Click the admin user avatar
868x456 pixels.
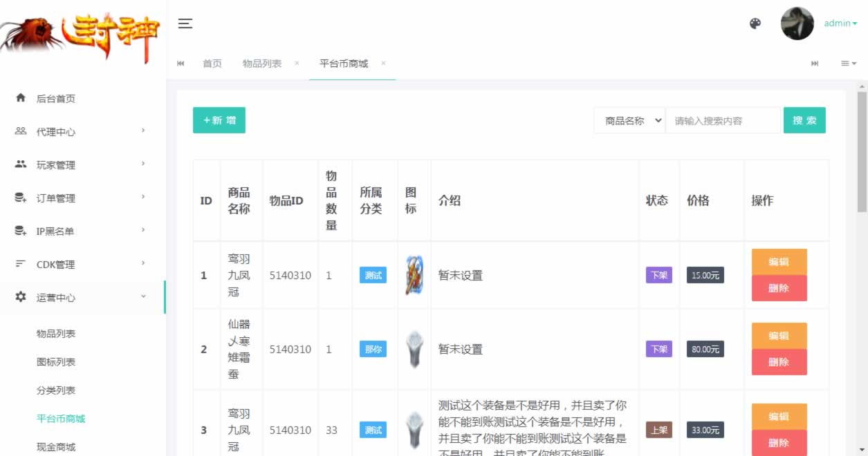(x=797, y=23)
